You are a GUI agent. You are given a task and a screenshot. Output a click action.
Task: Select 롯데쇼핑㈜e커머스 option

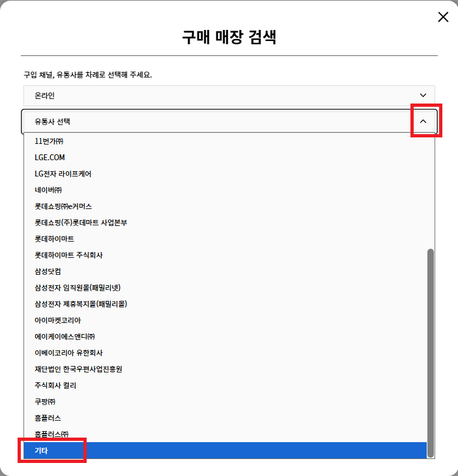tap(225, 206)
